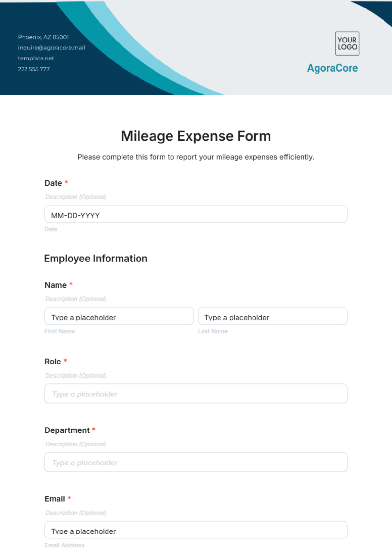The height and width of the screenshot is (556, 392).
Task: Click the inquire@agoracore.mail email address
Action: tap(51, 48)
